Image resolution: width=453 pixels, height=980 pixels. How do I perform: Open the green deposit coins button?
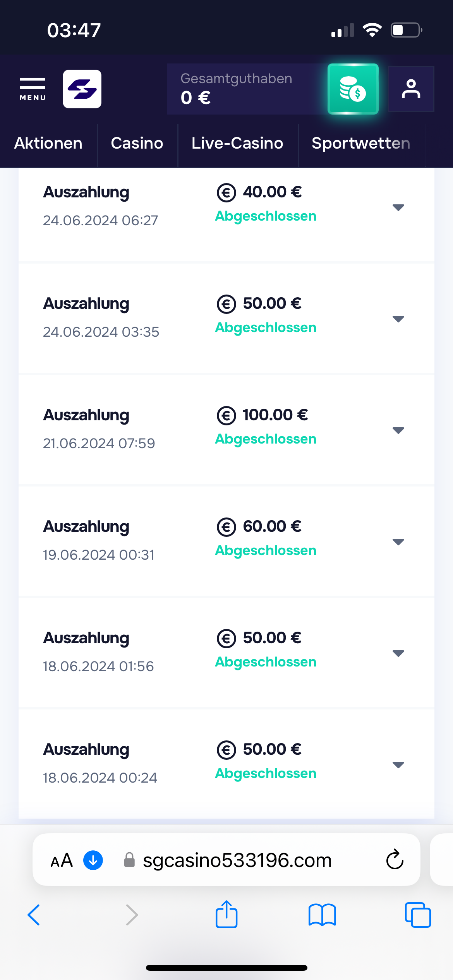[353, 89]
